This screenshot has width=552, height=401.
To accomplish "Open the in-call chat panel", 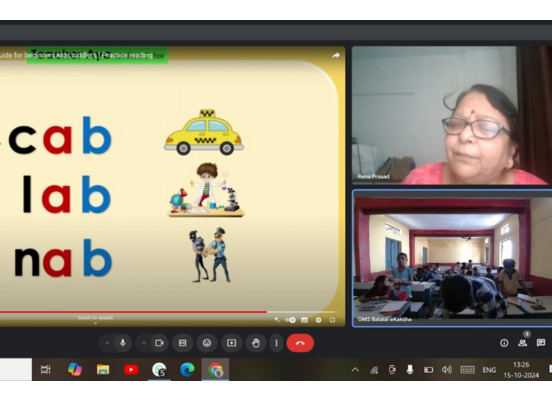I will click(x=541, y=343).
